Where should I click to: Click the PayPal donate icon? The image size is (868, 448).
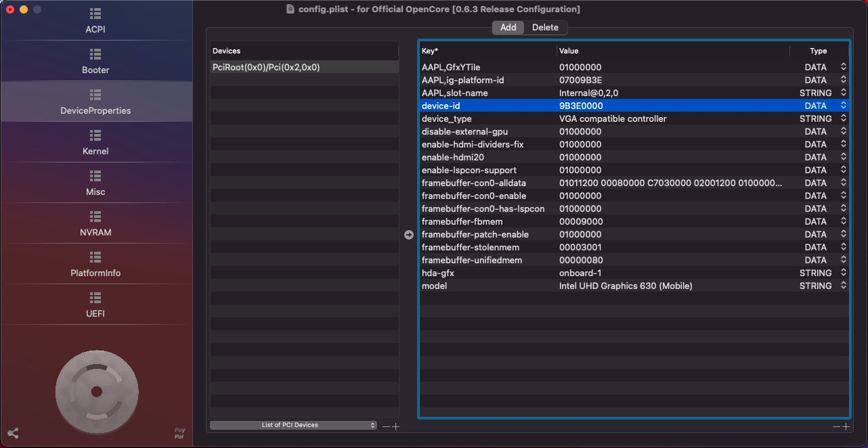[x=179, y=433]
